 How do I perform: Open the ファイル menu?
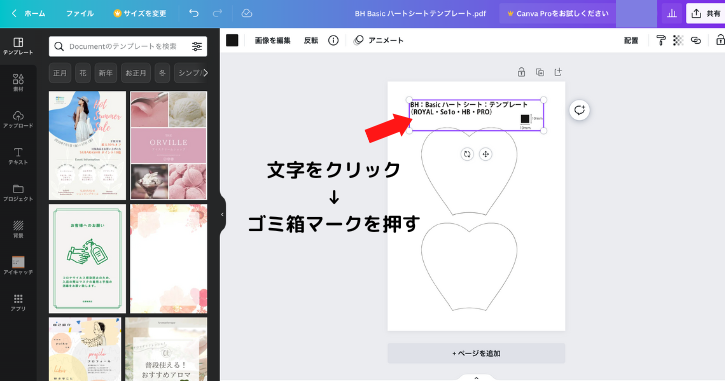click(80, 13)
